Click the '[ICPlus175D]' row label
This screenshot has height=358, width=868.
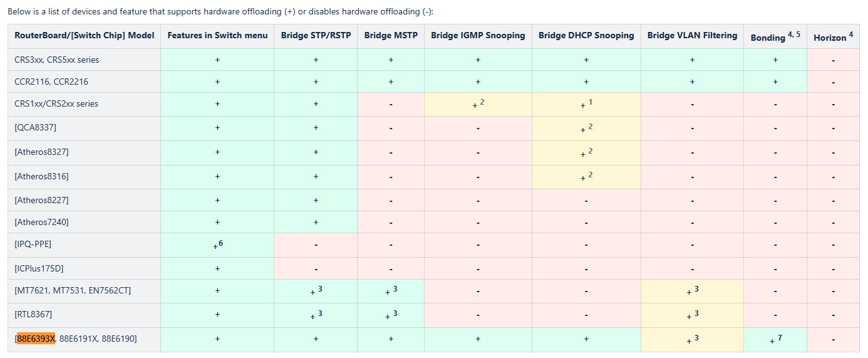[39, 269]
